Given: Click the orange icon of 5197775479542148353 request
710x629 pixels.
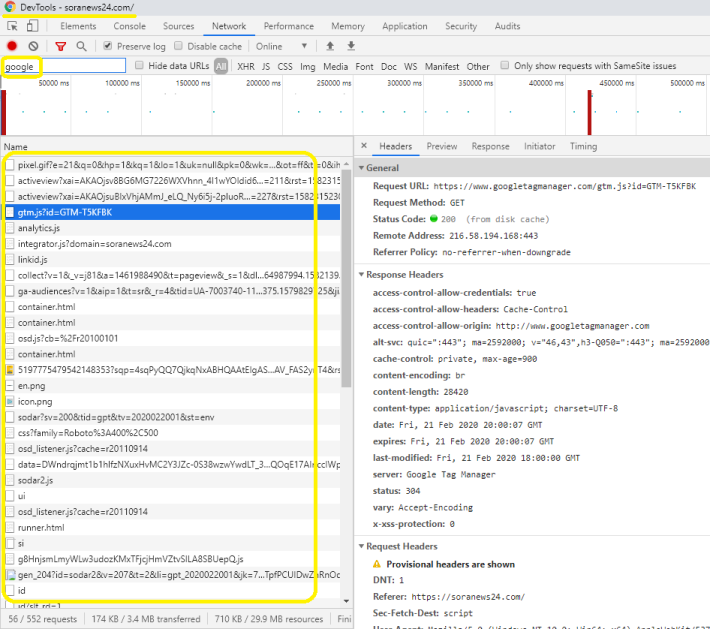Looking at the screenshot, I should 10,370.
